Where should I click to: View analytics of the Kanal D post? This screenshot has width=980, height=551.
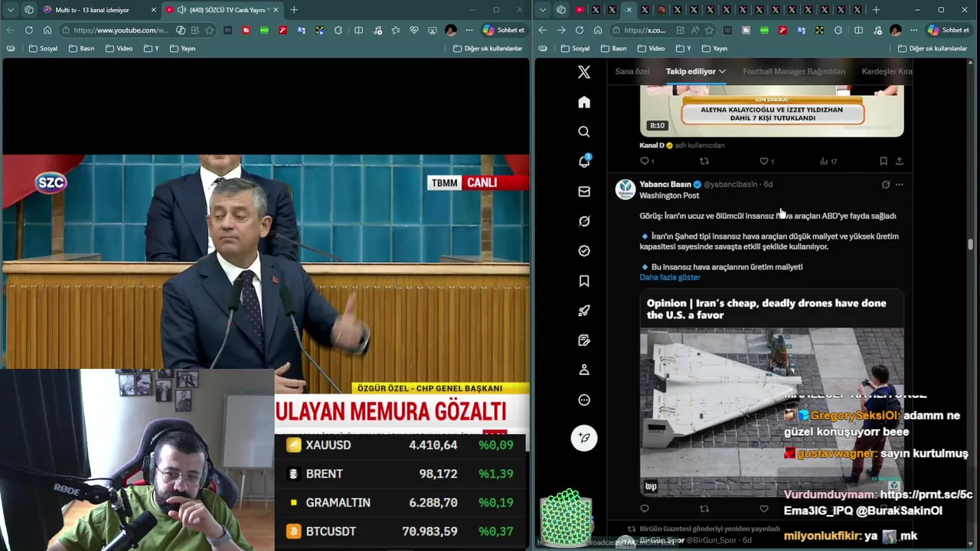point(824,161)
